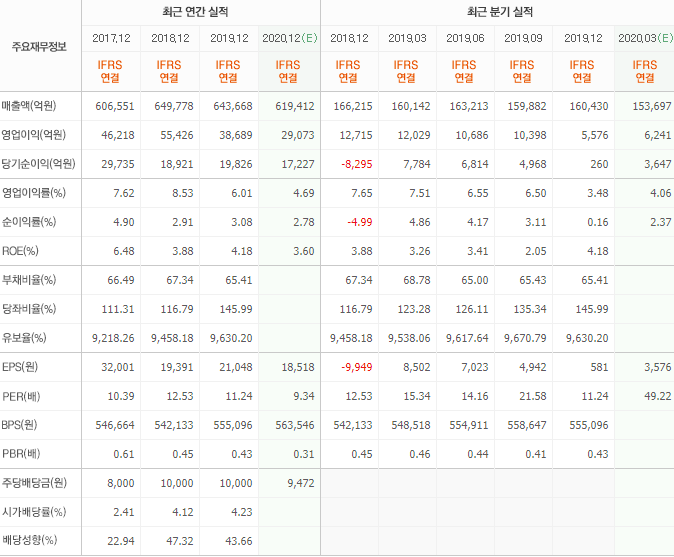Click the red -9,949 EPS value
This screenshot has width=674, height=557.
click(x=357, y=367)
